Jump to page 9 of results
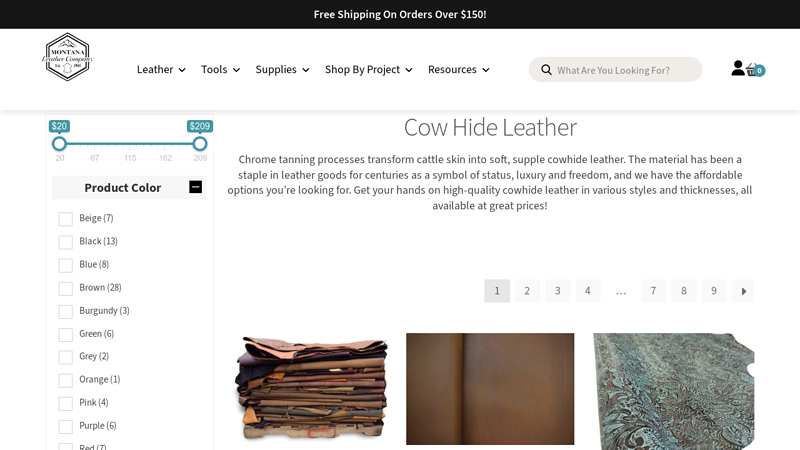 coord(714,291)
